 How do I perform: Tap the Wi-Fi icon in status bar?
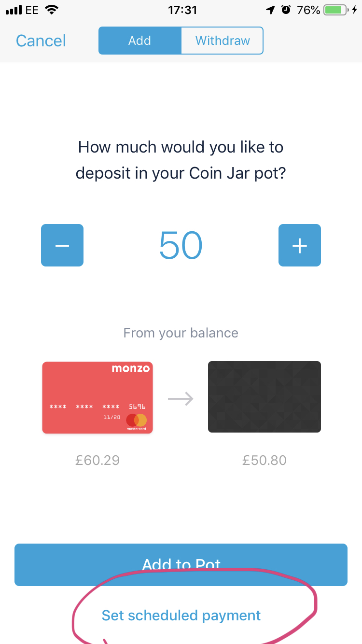[51, 10]
